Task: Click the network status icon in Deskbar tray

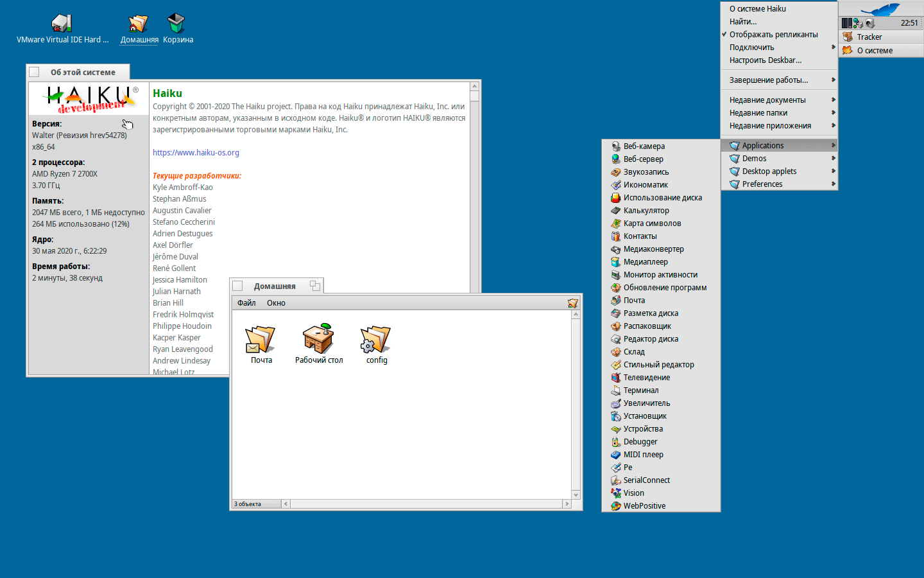Action: (x=858, y=23)
